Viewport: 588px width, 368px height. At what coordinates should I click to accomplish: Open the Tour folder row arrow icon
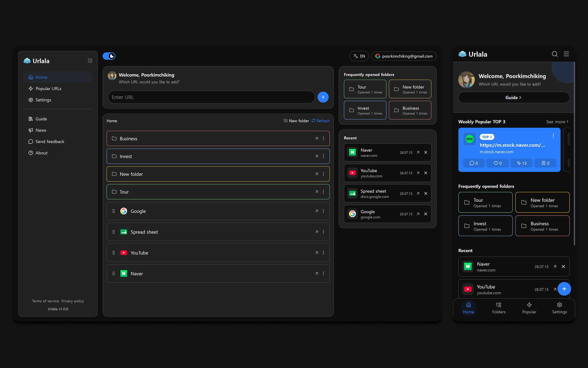[x=317, y=192]
